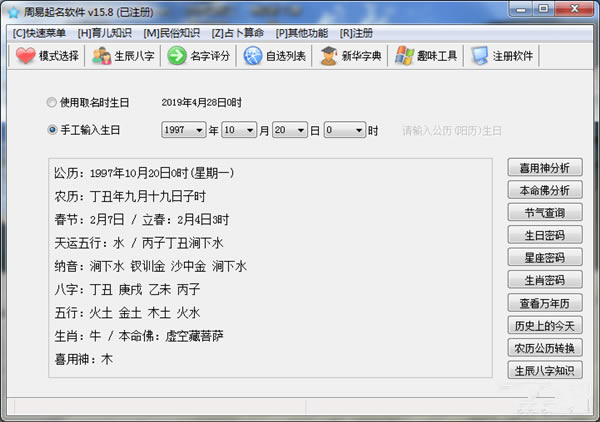Viewport: 600px width, 422px height.
Task: Click the 历史上的今天 button
Action: (545, 326)
